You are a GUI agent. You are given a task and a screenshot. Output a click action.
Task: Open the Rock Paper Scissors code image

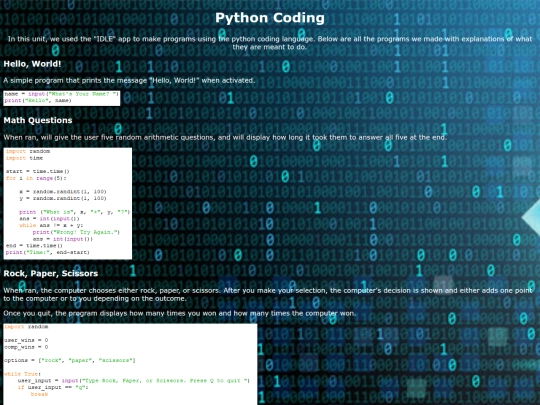(x=130, y=364)
